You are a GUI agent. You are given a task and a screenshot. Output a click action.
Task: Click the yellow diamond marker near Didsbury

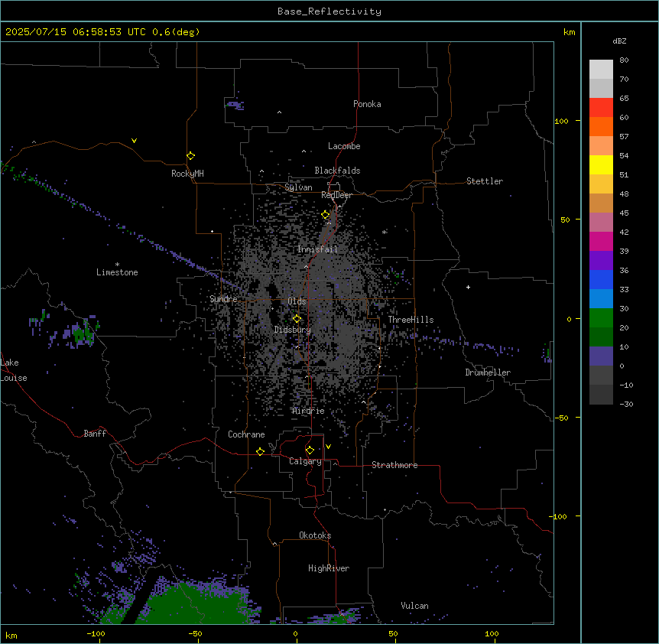[x=297, y=319]
